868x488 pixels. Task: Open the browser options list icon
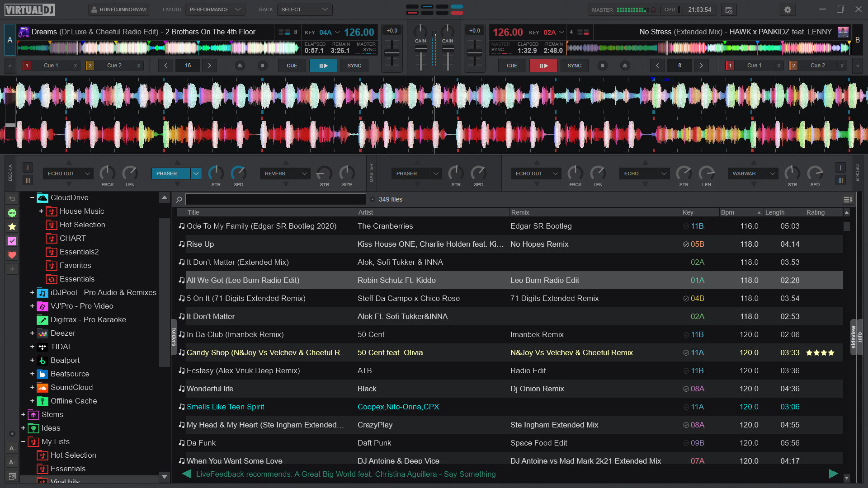(848, 199)
